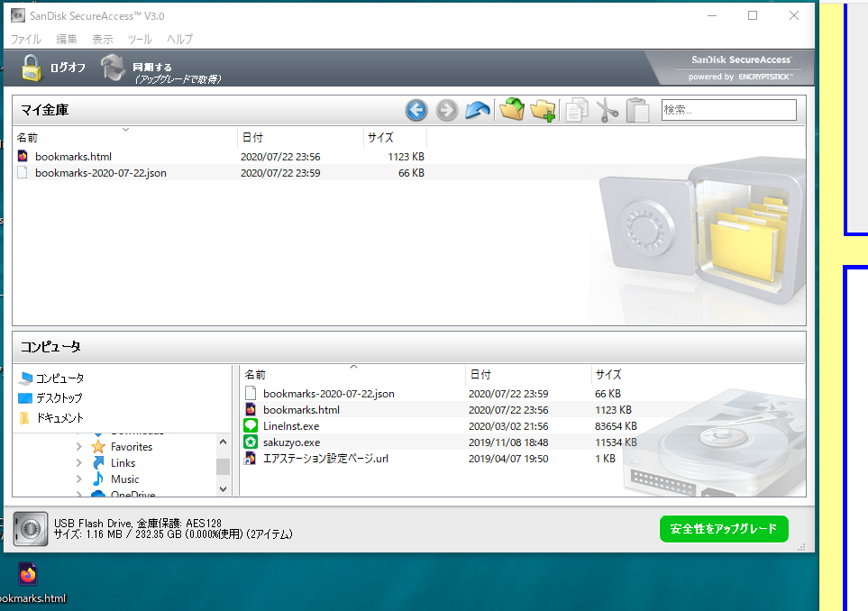868x611 pixels.
Task: Open the 編集 menu
Action: point(67,40)
